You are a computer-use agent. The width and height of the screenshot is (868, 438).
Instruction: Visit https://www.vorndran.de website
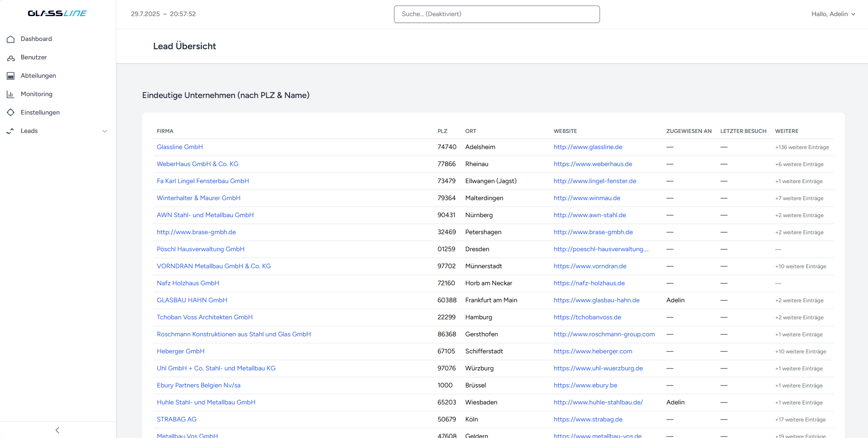(590, 266)
